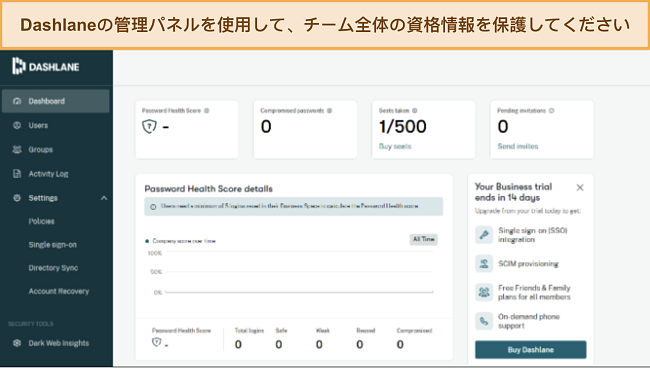This screenshot has width=650, height=368.
Task: Click the Buy seats link
Action: [x=395, y=146]
